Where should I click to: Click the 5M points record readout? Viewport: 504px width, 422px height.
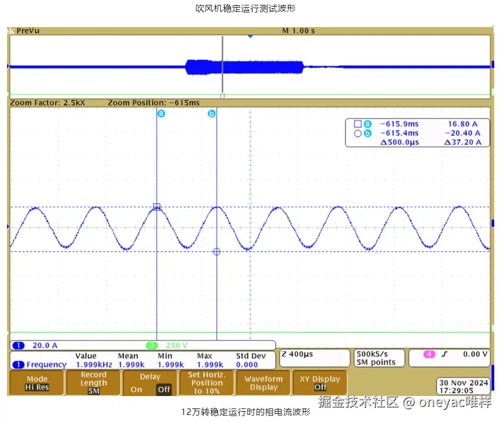[376, 362]
